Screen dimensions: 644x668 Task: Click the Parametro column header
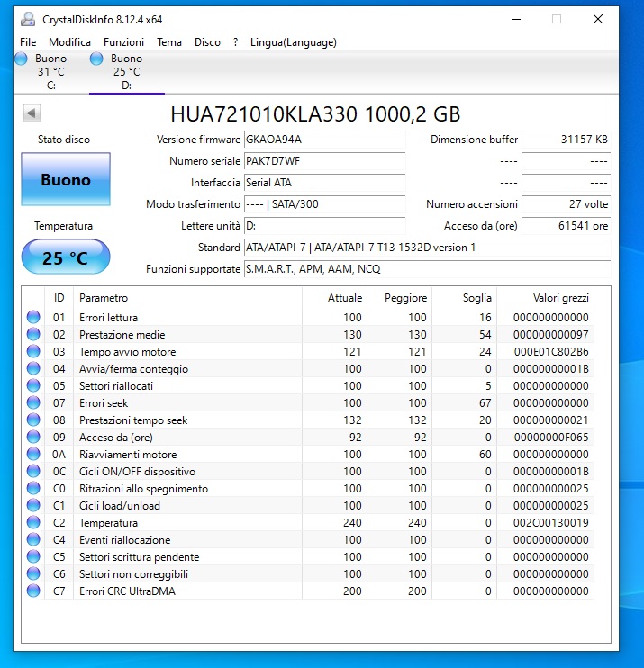(x=188, y=298)
